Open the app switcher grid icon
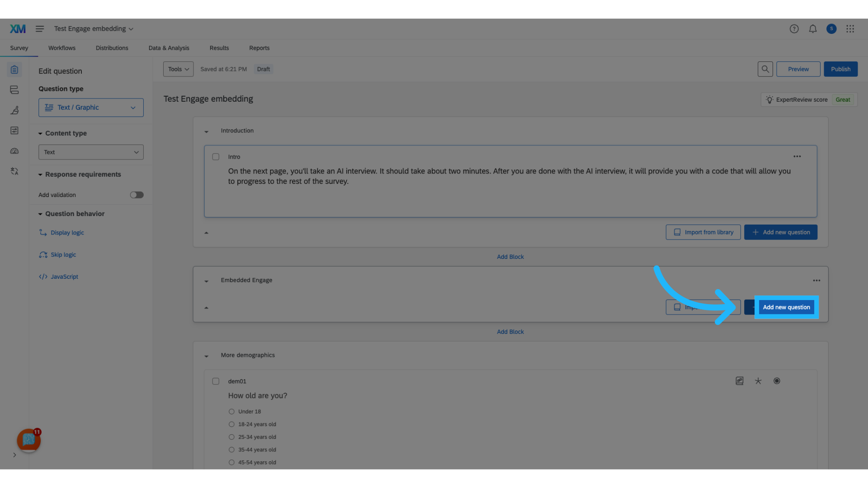This screenshot has width=868, height=488. [850, 29]
